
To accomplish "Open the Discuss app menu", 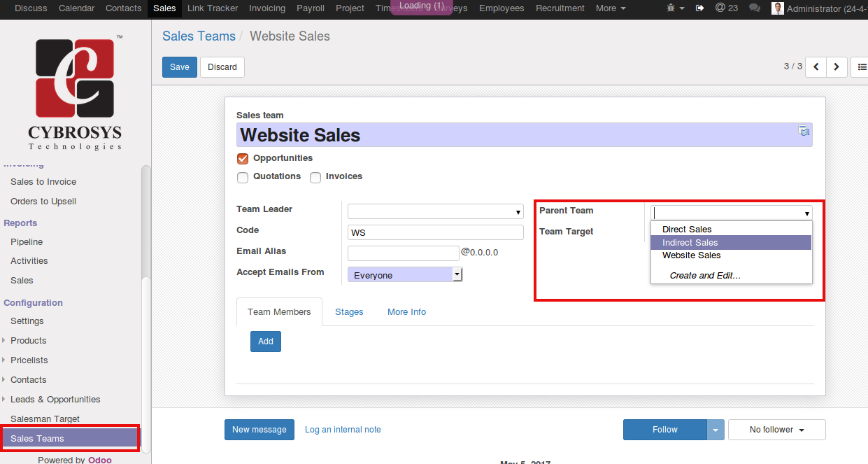I will [x=31, y=8].
